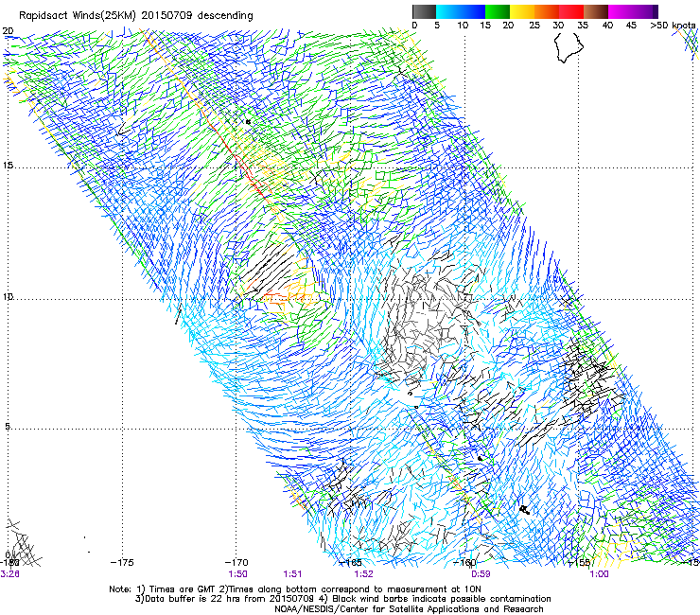
Task: Click the brown 35-40 knots legend segment
Action: 596,11
